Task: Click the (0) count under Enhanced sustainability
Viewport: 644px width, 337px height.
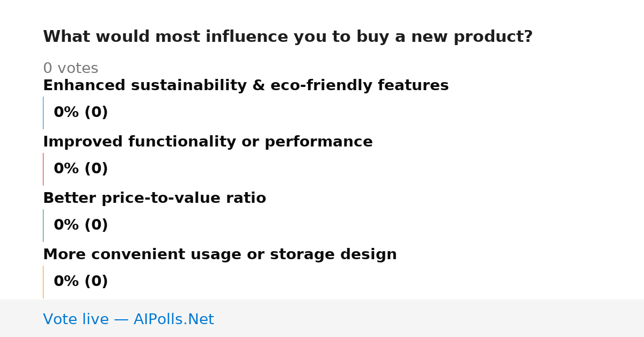Action: point(96,113)
